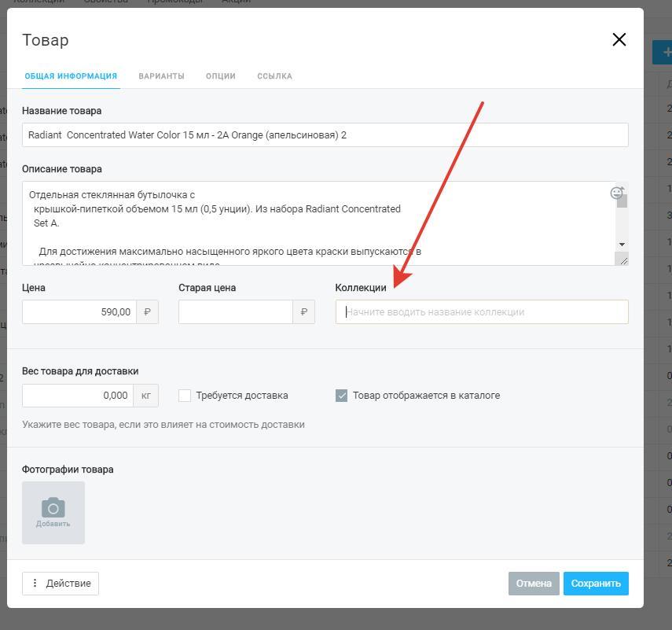Click the Название товара input field
This screenshot has width=672, height=630.
pos(325,135)
